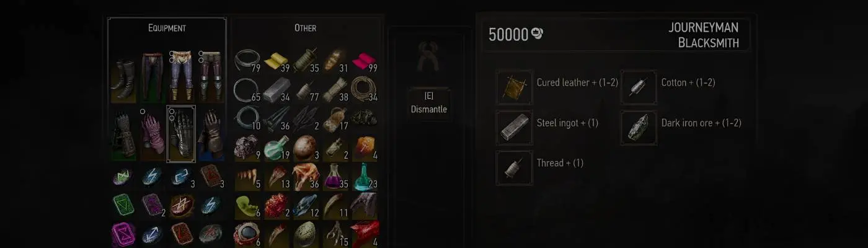Choose the green flask with count 19

(277, 148)
